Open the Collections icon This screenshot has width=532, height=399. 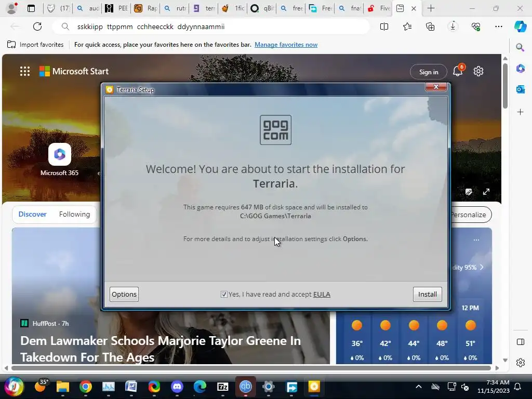pyautogui.click(x=430, y=26)
